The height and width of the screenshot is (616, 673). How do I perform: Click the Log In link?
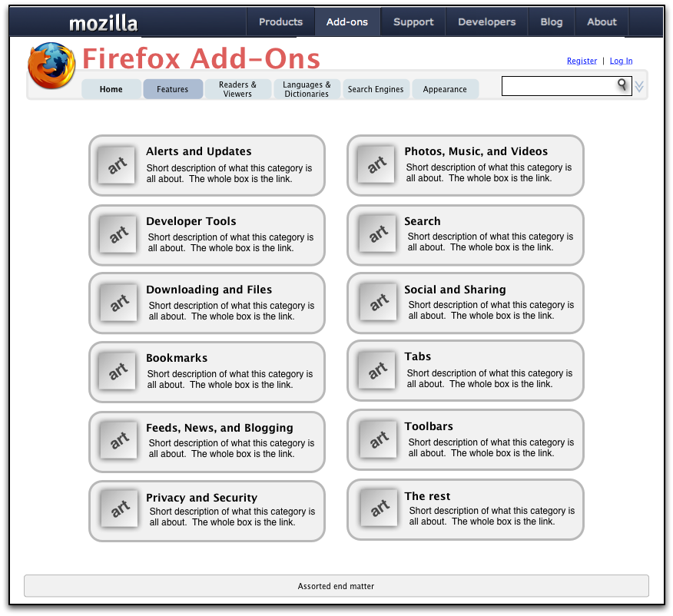621,61
